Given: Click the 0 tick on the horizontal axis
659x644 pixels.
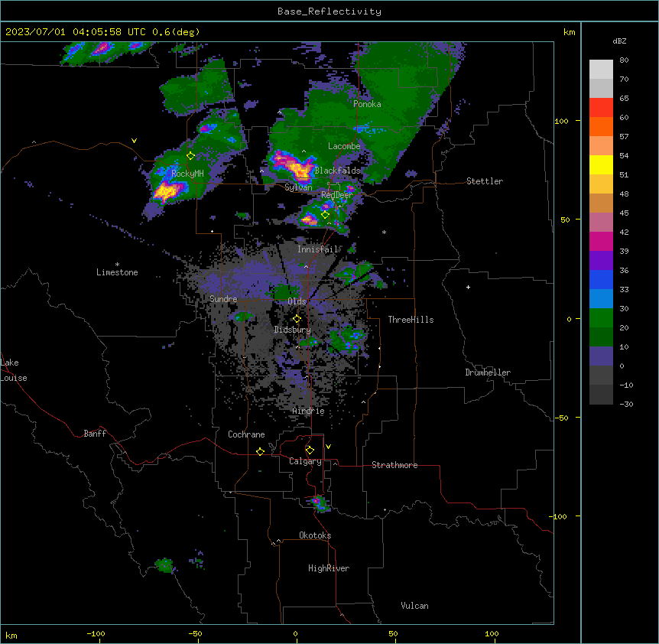Looking at the screenshot, I should pos(295,633).
